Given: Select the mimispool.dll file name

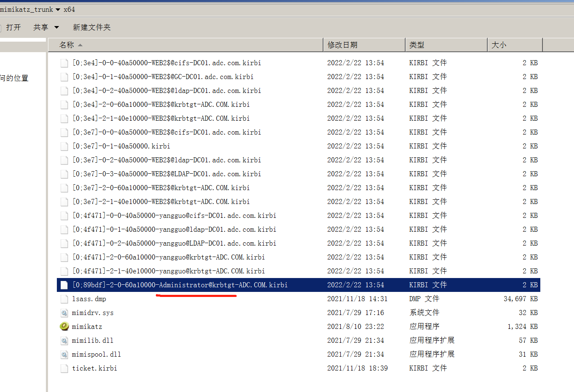Looking at the screenshot, I should pos(96,354).
